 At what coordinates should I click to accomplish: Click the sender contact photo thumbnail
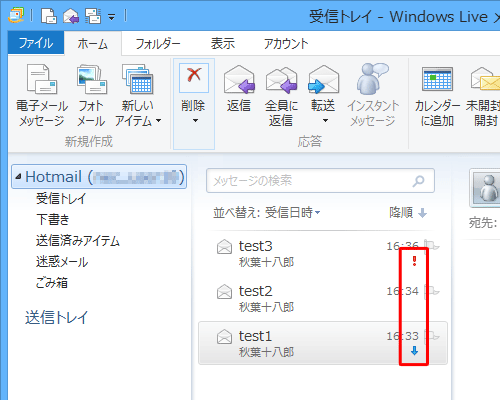(x=486, y=188)
